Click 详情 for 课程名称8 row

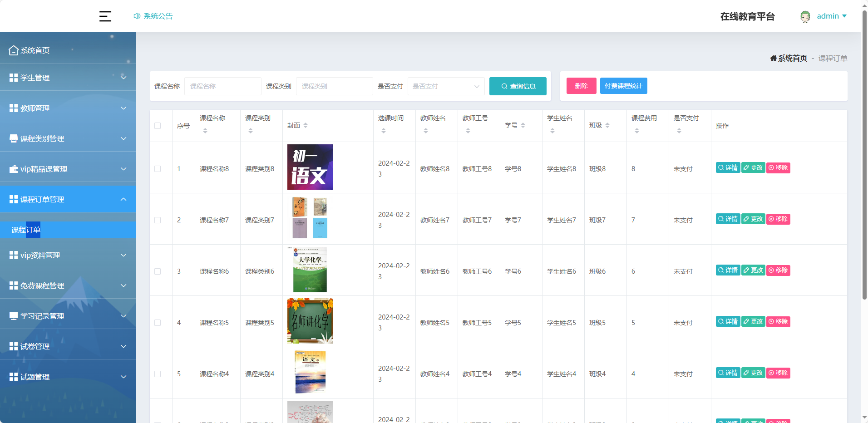(x=728, y=167)
